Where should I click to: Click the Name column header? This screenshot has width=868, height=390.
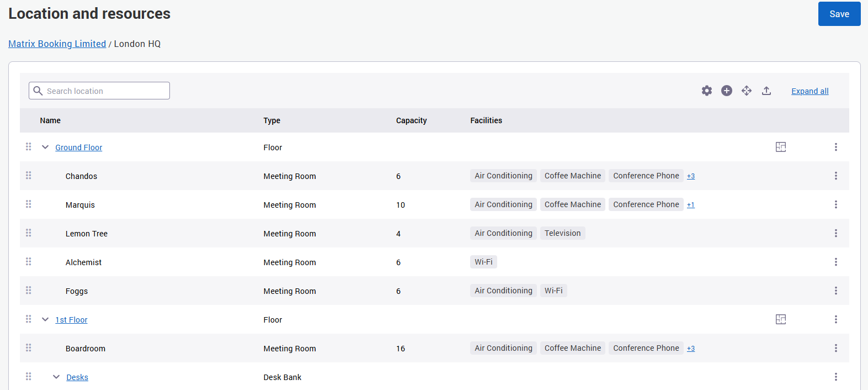click(x=50, y=120)
